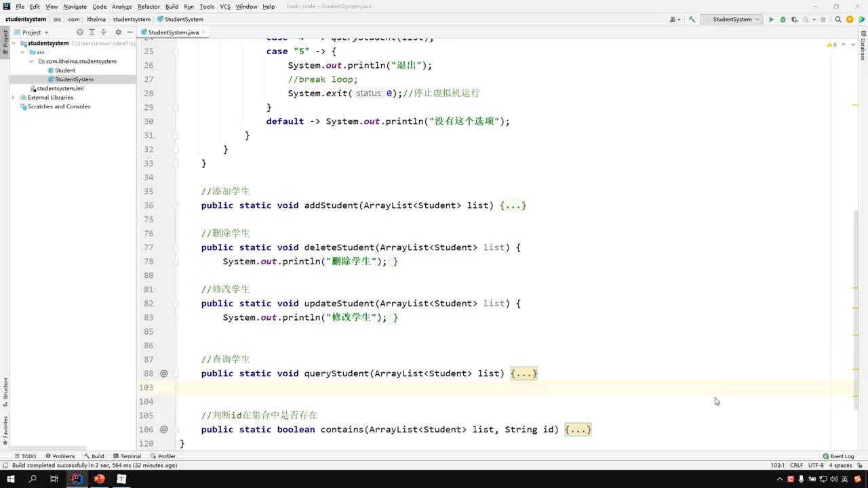The image size is (868, 488).
Task: Click itheima breadcrumb in navigation bar
Action: (96, 20)
